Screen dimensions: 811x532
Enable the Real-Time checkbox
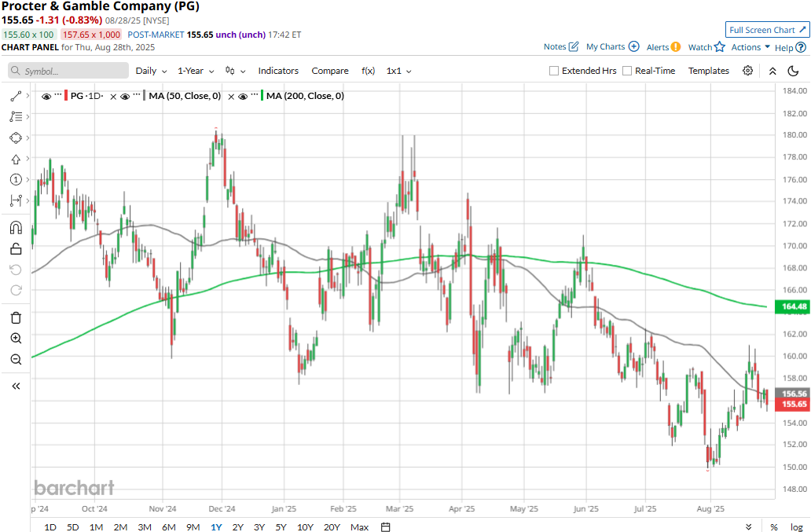click(627, 71)
